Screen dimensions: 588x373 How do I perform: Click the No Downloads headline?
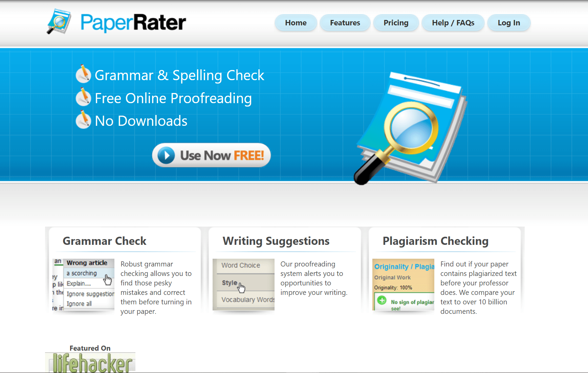(141, 121)
